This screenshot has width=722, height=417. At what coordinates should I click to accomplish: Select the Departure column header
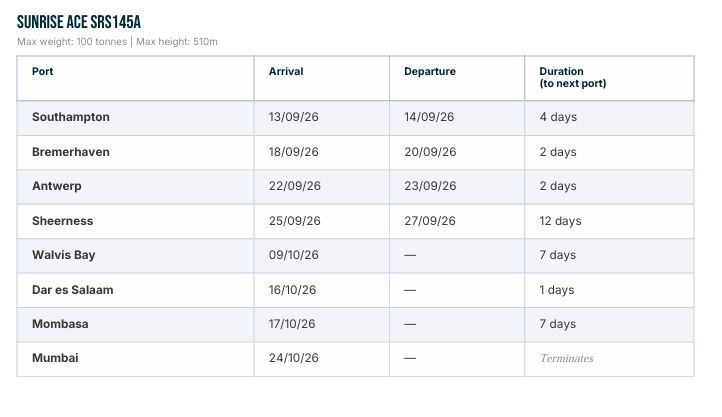coord(430,71)
